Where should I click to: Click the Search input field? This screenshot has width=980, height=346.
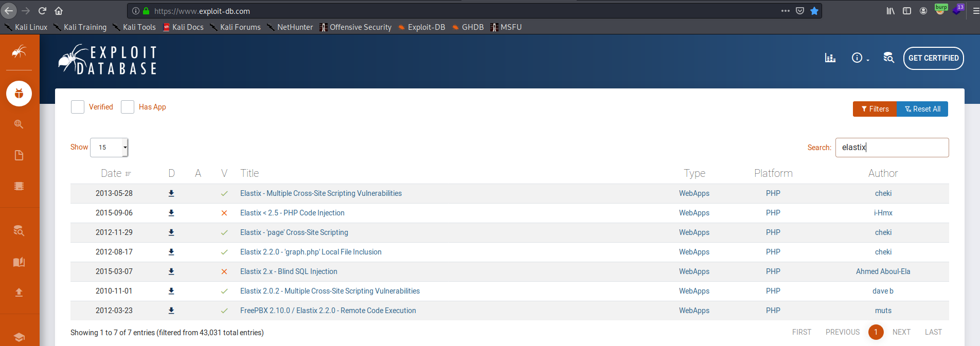pyautogui.click(x=892, y=148)
